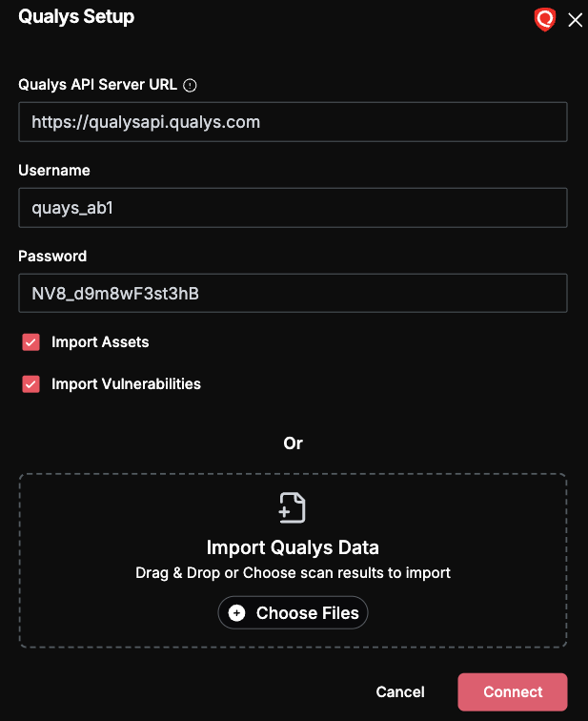This screenshot has height=721, width=588.
Task: Click the Import Vulnerabilities label
Action: click(x=126, y=384)
